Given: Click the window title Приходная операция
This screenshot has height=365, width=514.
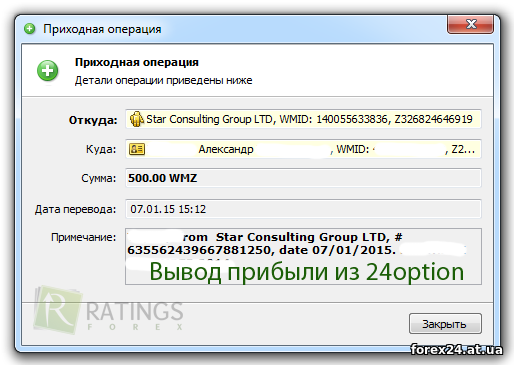Looking at the screenshot, I should pos(102,29).
